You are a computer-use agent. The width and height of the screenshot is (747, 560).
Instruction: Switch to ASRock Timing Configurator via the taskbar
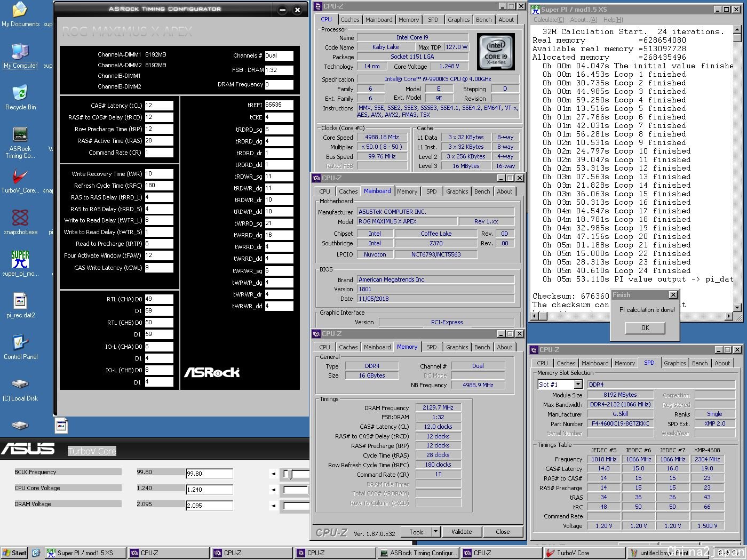point(419,553)
